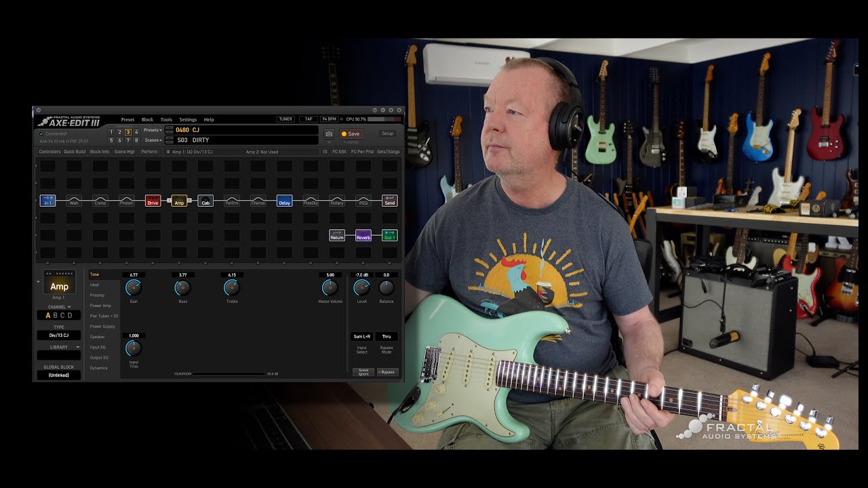Open the Global Block (Unlinked) selector
This screenshot has width=868, height=488.
click(x=59, y=375)
